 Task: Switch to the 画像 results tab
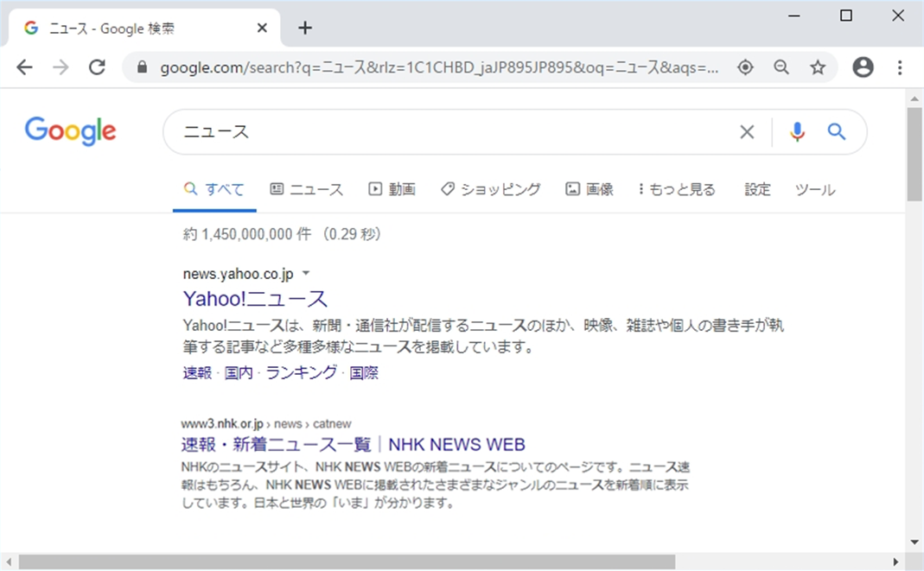pos(589,189)
